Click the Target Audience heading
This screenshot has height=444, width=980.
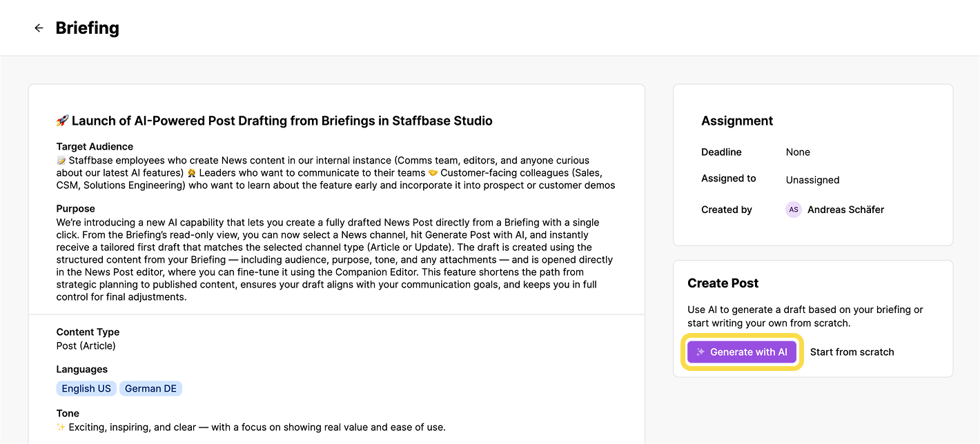coord(95,146)
